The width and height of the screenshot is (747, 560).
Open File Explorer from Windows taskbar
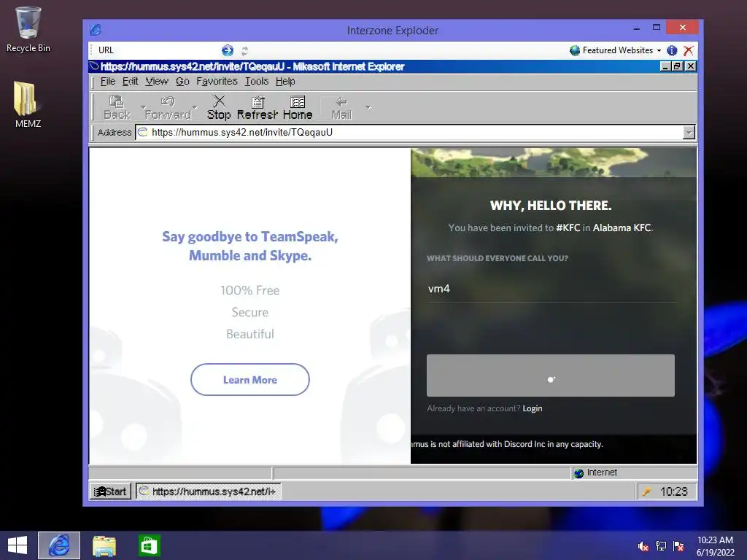(x=104, y=545)
